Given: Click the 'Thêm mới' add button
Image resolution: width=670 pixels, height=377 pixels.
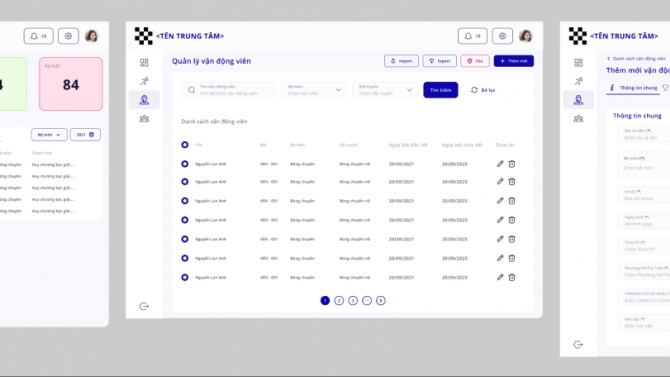Looking at the screenshot, I should tap(514, 61).
